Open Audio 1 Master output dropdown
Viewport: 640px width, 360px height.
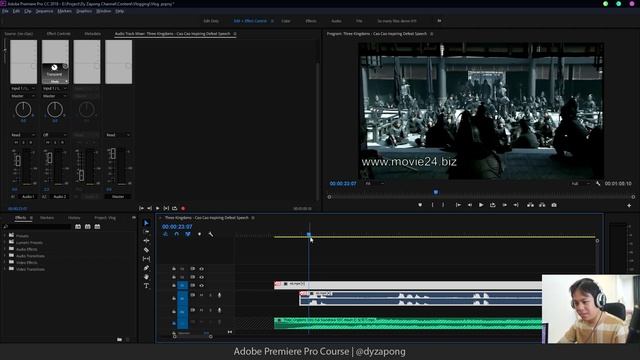(x=23, y=96)
